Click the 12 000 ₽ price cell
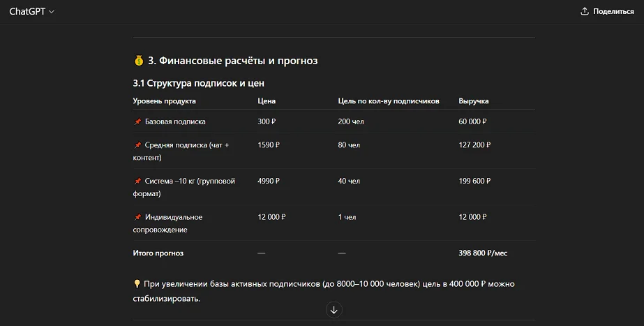644x326 pixels. click(x=271, y=217)
